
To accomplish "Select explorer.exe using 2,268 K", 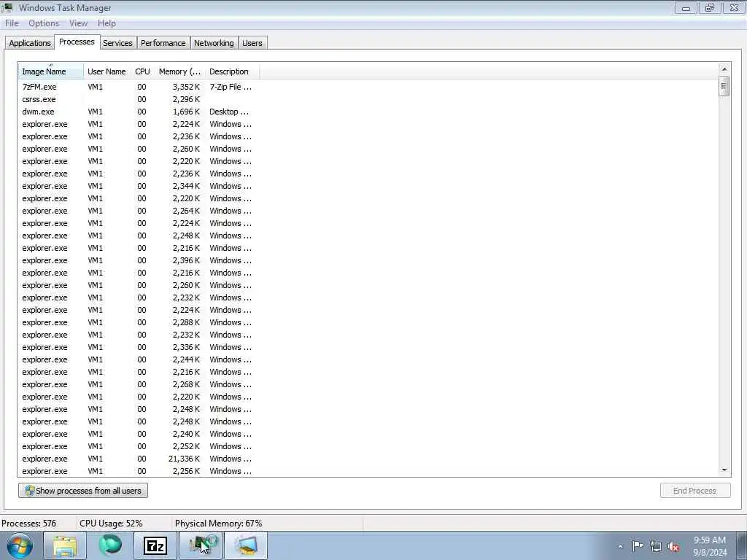I will point(137,384).
